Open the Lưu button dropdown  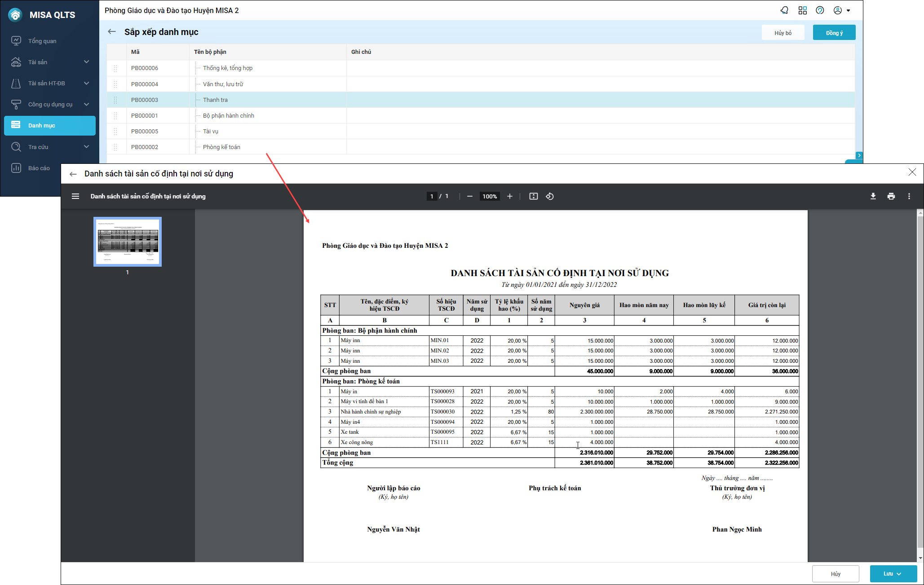click(899, 574)
